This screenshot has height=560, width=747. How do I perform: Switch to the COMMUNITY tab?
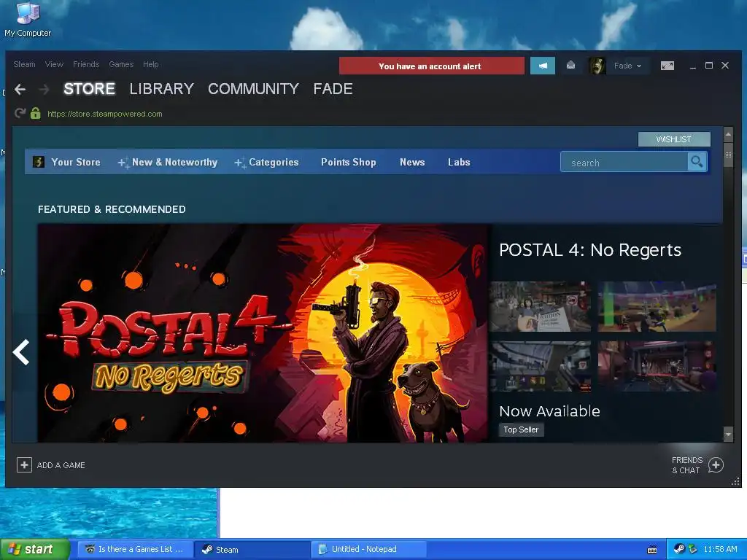253,89
